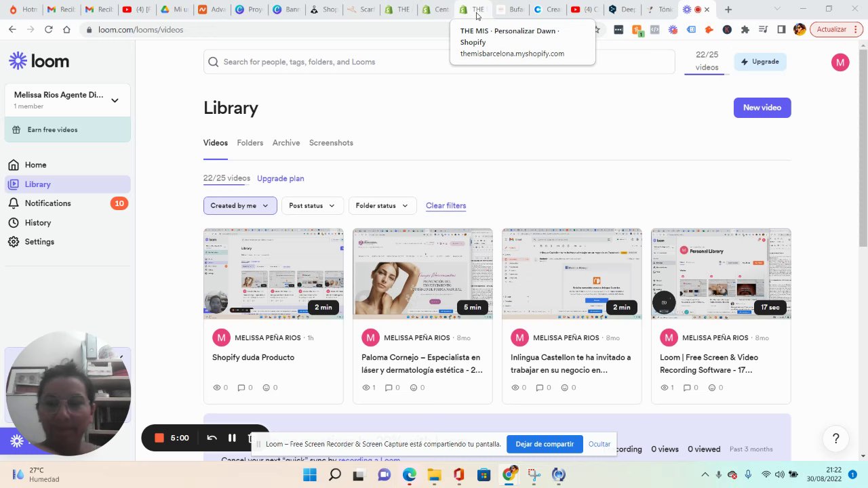
Task: Open Microsoft Edge from the taskbar
Action: (x=409, y=474)
